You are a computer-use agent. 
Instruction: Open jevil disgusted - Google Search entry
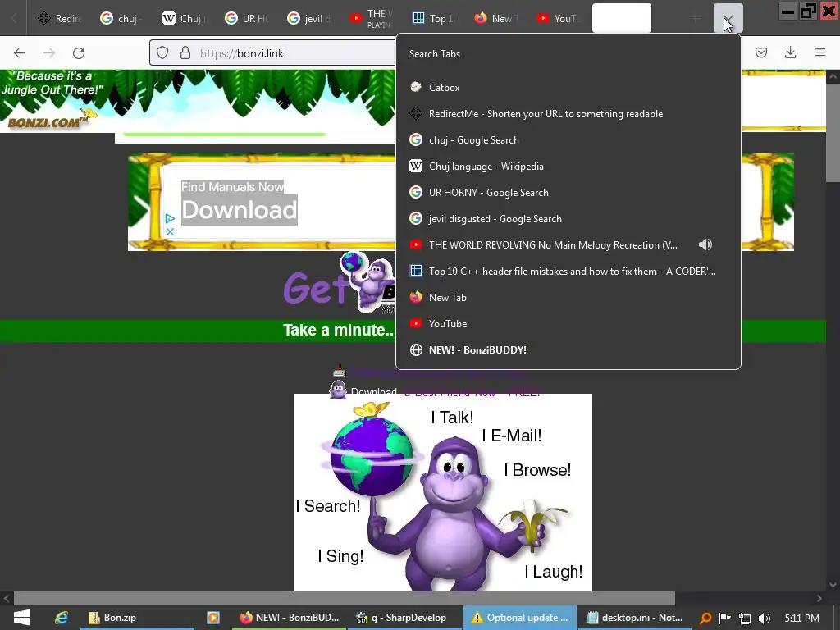pyautogui.click(x=568, y=218)
